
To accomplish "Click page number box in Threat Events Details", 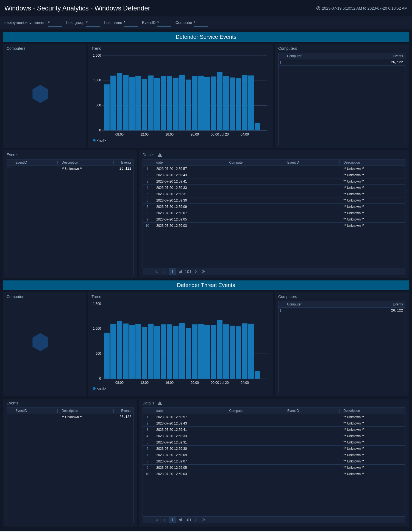I will pos(172,520).
